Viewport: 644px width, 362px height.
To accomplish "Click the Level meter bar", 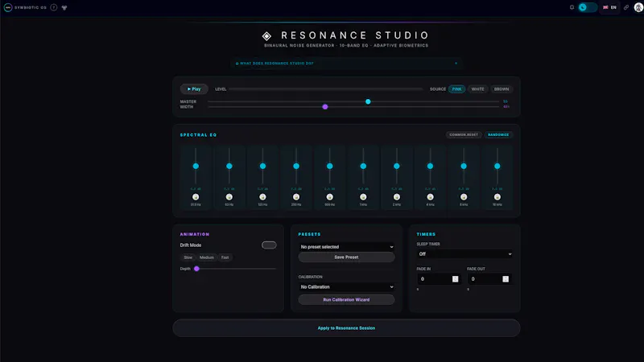I will 326,89.
